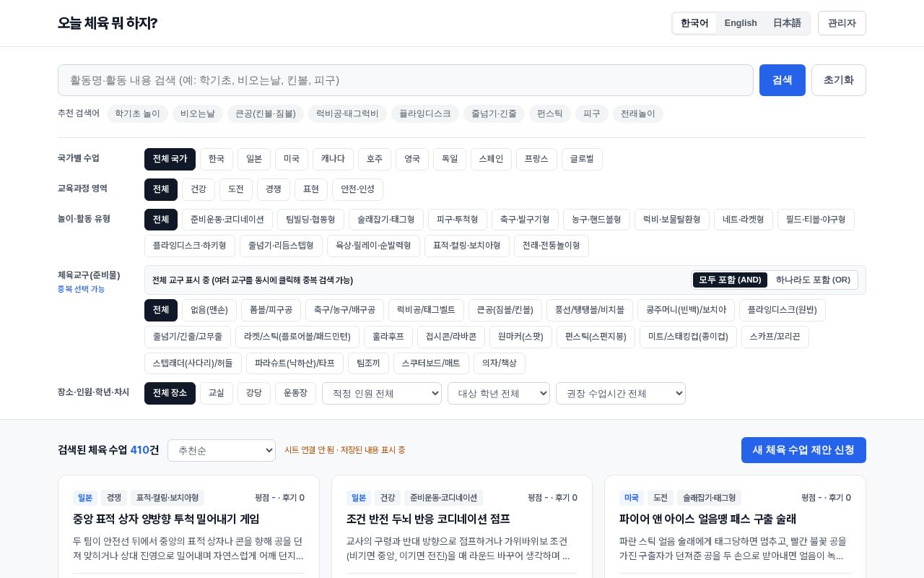Filter by country 캐나다
Viewport: 924px width, 578px height.
point(333,159)
